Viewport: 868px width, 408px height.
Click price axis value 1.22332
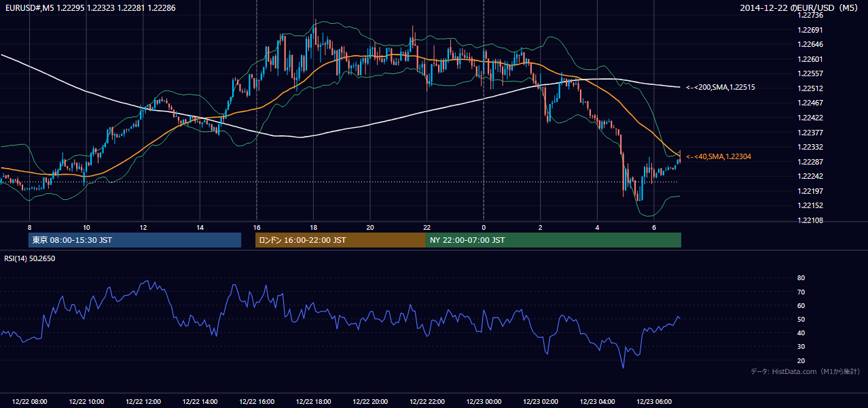pyautogui.click(x=812, y=147)
